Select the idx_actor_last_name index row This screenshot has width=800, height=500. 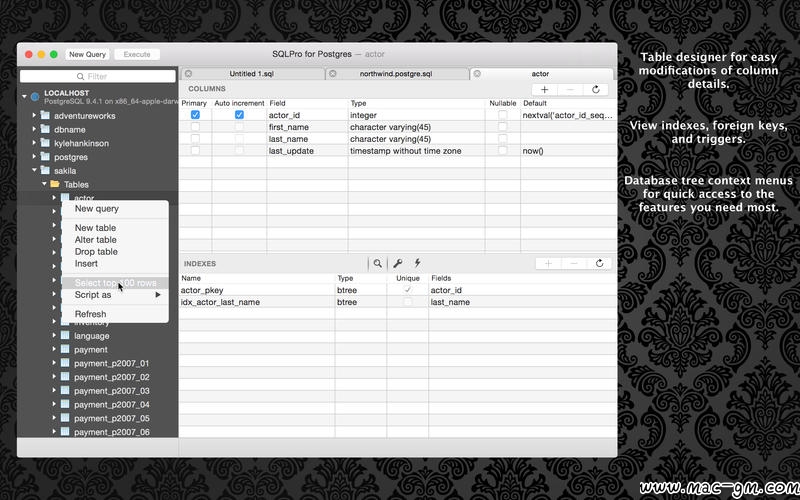(x=398, y=302)
